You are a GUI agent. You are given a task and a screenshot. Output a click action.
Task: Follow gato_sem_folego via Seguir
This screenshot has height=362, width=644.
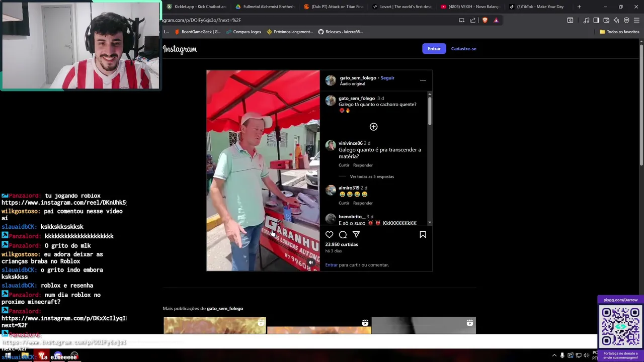pos(387,78)
